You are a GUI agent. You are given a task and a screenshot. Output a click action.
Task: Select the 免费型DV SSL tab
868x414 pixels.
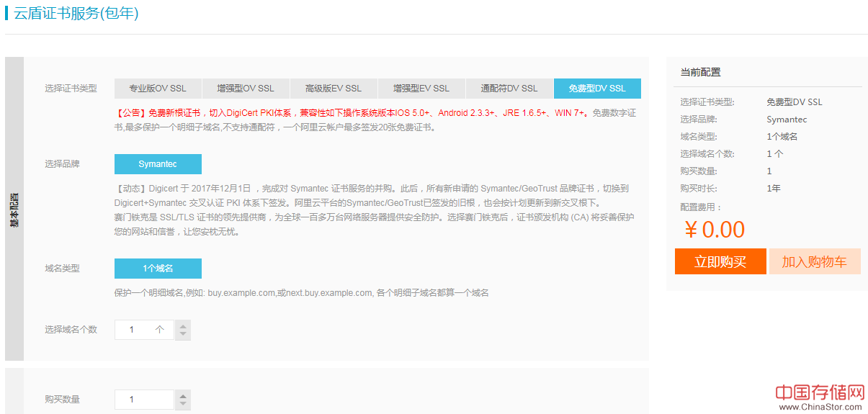point(597,89)
